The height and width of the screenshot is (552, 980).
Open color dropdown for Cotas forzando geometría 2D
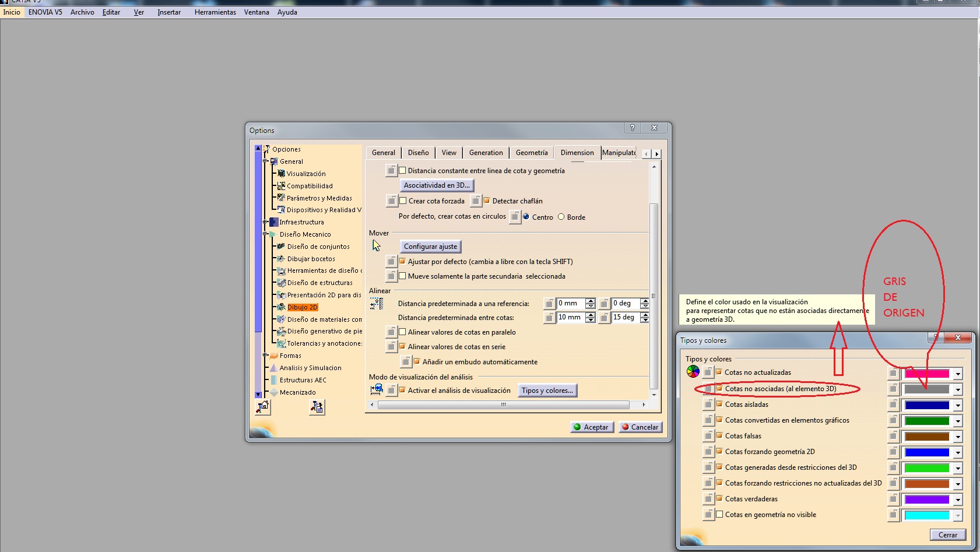click(957, 452)
